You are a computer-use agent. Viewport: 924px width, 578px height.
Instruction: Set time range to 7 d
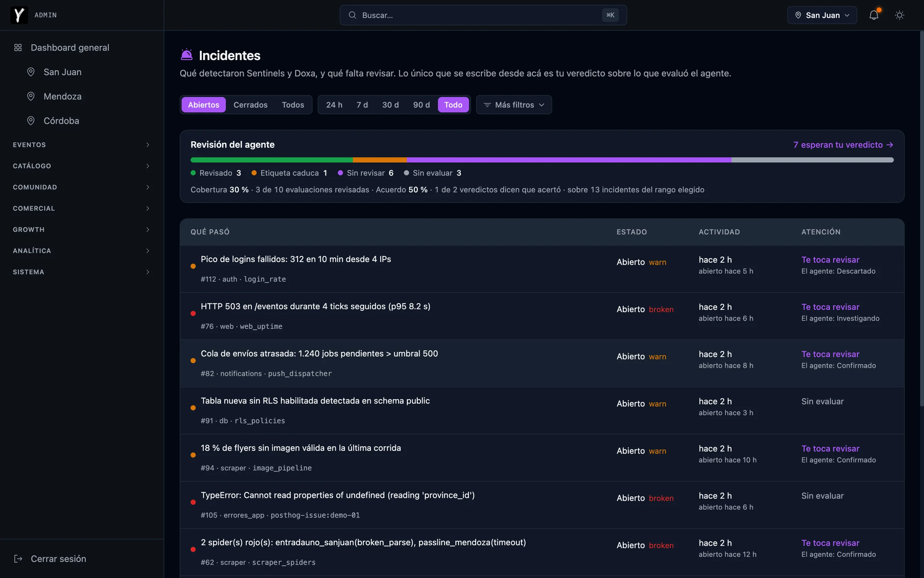[x=362, y=105]
